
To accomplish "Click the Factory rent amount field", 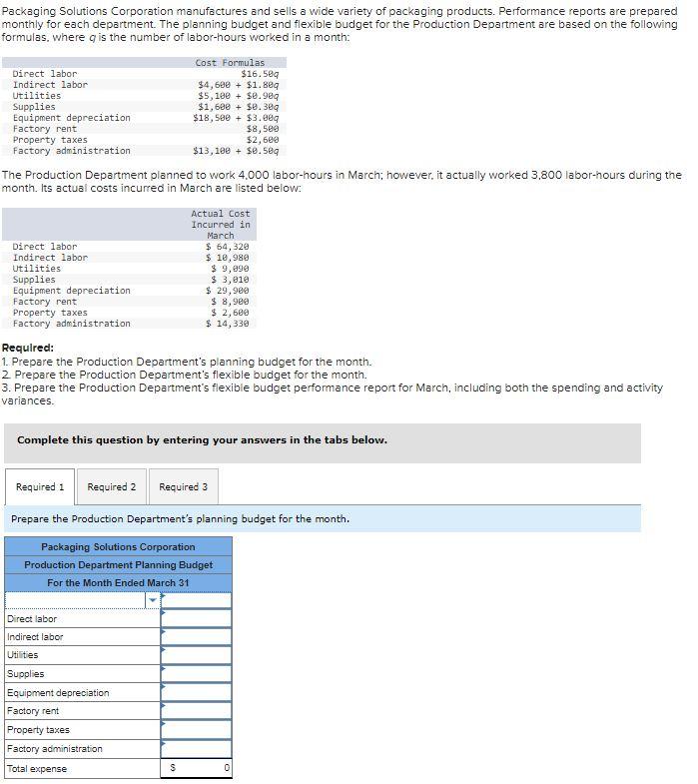I will 196,710.
